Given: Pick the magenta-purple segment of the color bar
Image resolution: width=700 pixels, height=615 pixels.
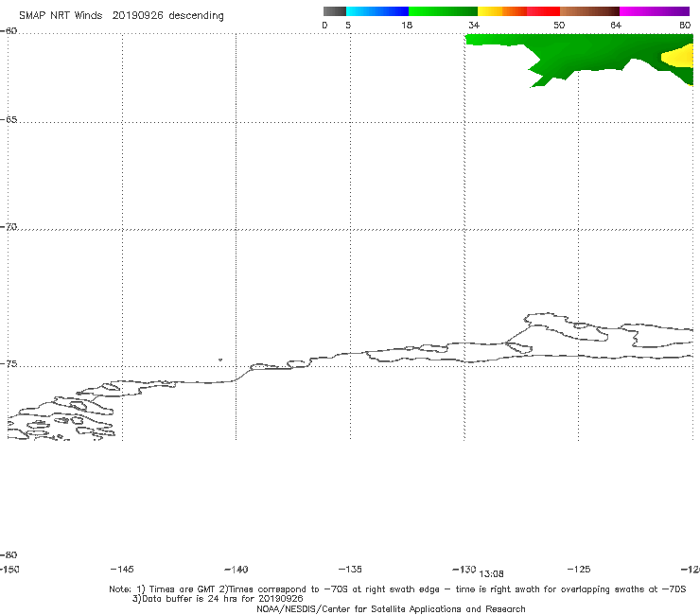Looking at the screenshot, I should pyautogui.click(x=655, y=11).
